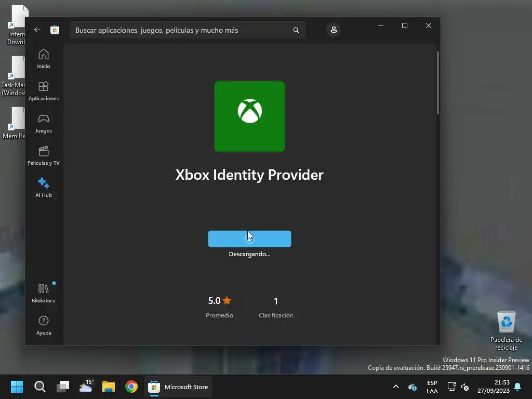
Task: Click the Xbox Identity Provider title text
Action: (x=249, y=175)
